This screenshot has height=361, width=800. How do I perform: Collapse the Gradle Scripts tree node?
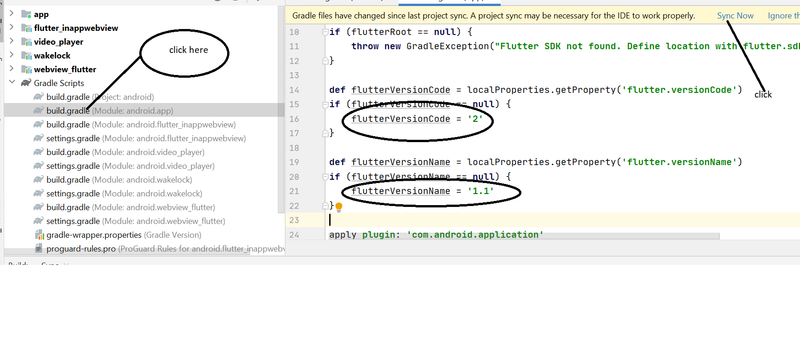12,83
